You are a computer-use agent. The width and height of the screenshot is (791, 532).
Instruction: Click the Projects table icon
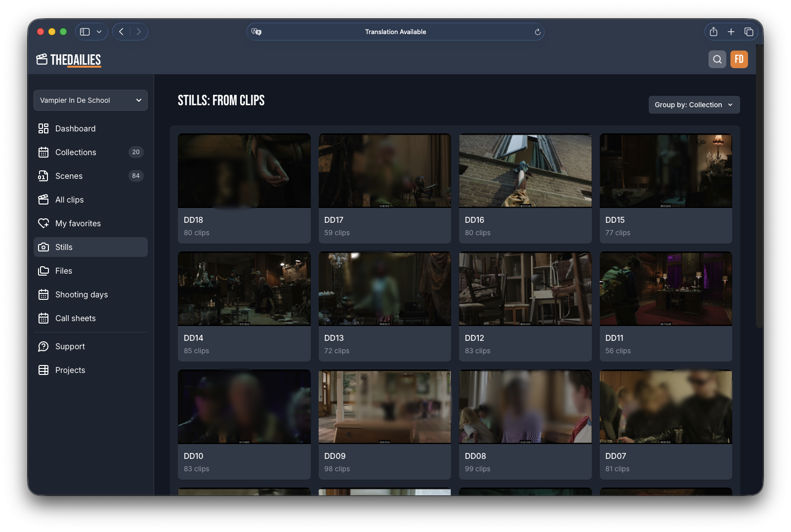[x=43, y=370]
